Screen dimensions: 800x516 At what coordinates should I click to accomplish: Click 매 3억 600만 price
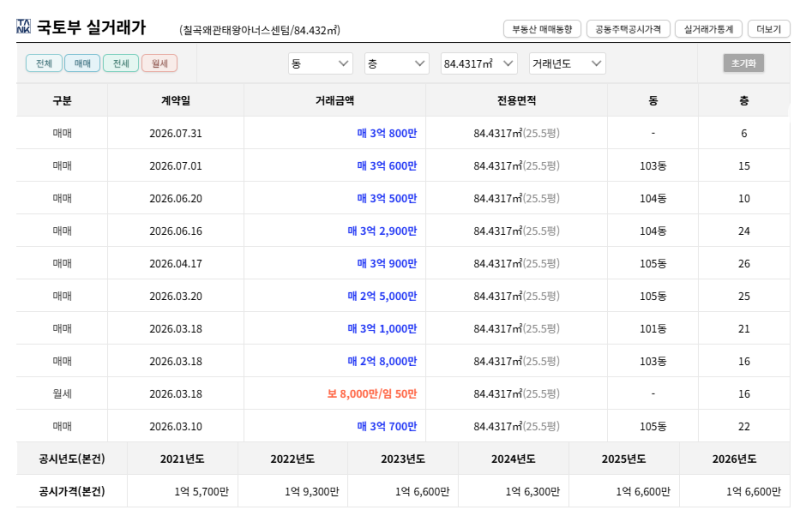[x=387, y=166]
